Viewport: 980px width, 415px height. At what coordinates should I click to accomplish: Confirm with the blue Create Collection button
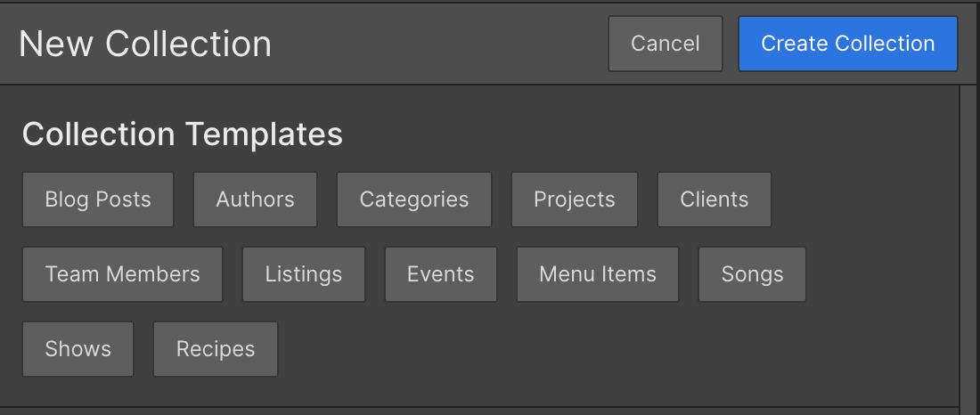tap(847, 44)
